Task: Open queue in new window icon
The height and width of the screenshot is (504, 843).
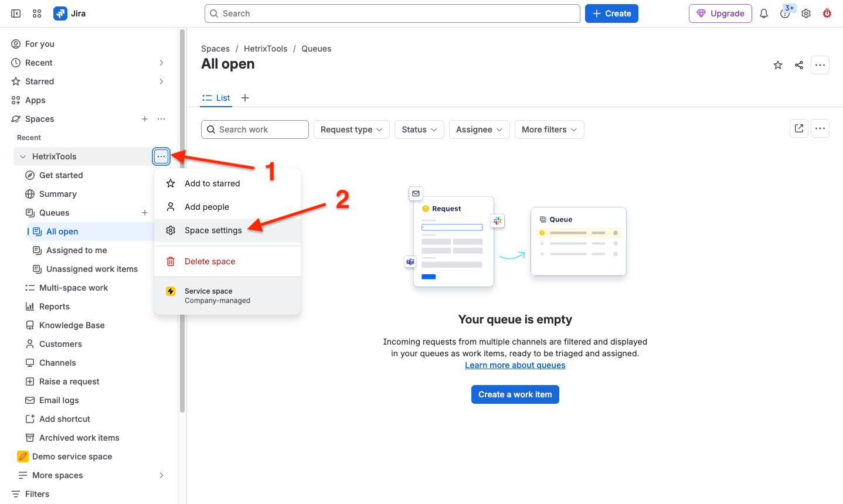Action: click(799, 128)
